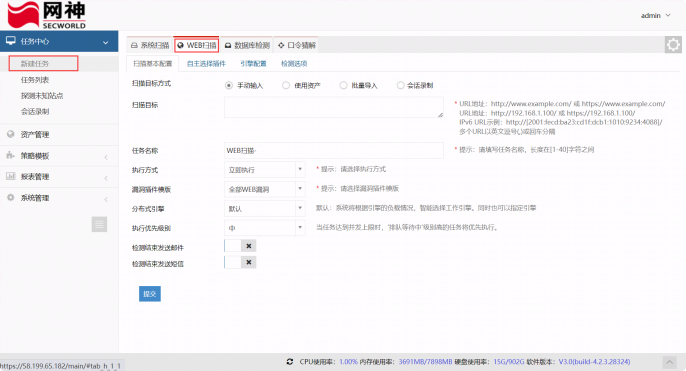Open the 执行方式 dropdown showing 立即执行
Screen dimensions: 686x371
point(264,170)
